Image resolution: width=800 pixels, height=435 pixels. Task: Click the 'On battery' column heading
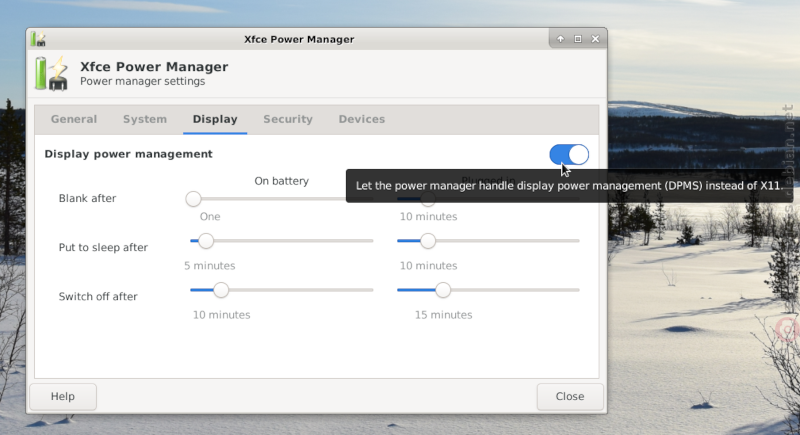[282, 181]
